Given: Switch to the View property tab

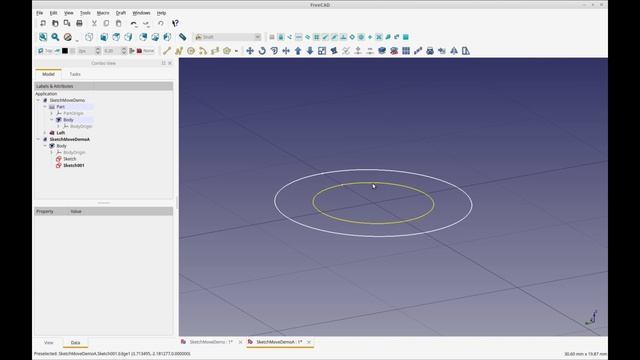Looking at the screenshot, I should [49, 342].
